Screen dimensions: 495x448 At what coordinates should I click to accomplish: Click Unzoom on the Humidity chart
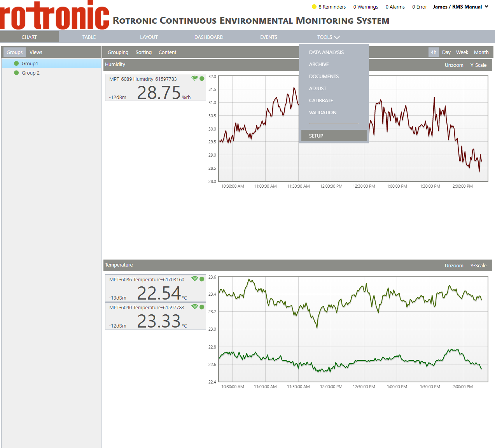click(454, 65)
